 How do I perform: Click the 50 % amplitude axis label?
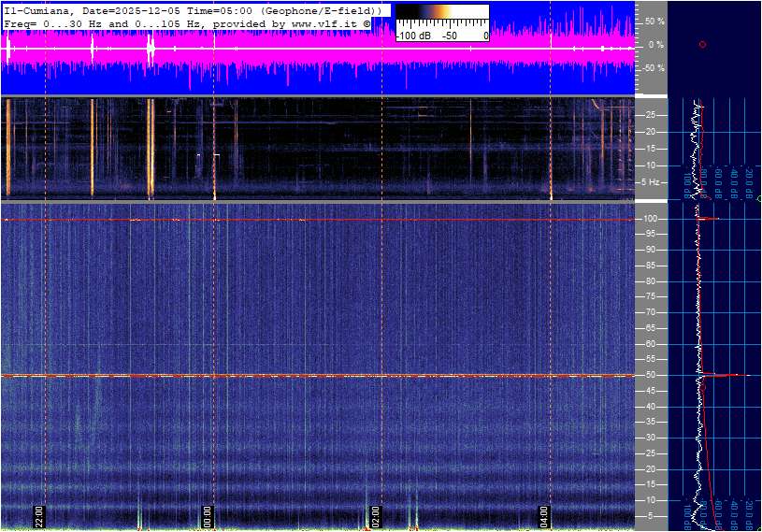(x=654, y=21)
